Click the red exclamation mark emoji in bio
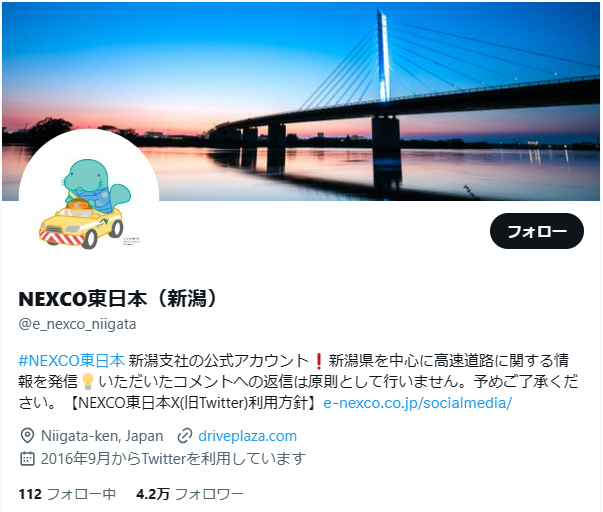The height and width of the screenshot is (512, 603). tap(318, 360)
